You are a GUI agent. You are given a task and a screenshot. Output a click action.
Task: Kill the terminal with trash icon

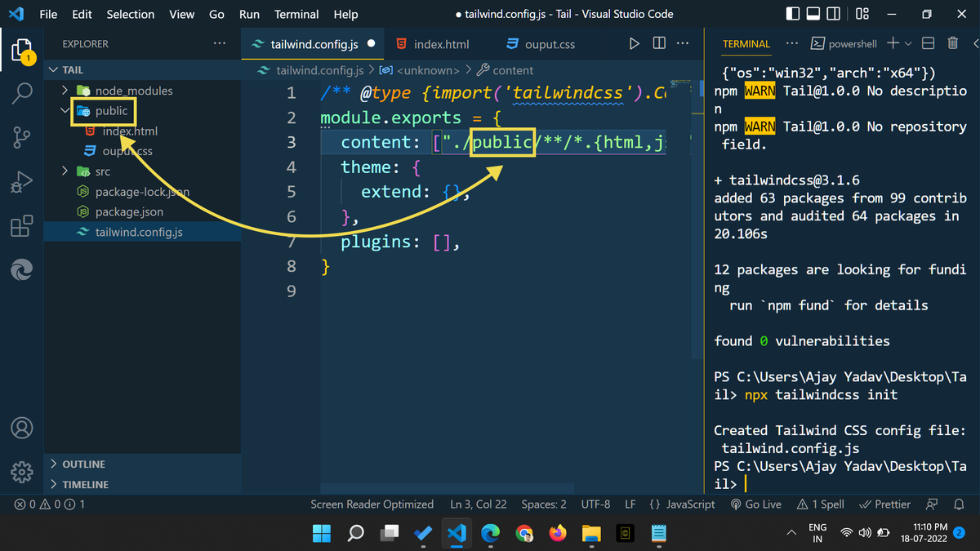[x=953, y=43]
